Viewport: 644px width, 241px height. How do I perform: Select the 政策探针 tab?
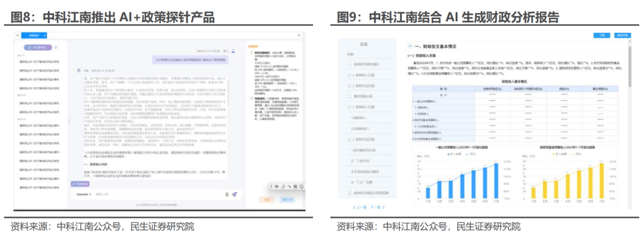point(33,35)
